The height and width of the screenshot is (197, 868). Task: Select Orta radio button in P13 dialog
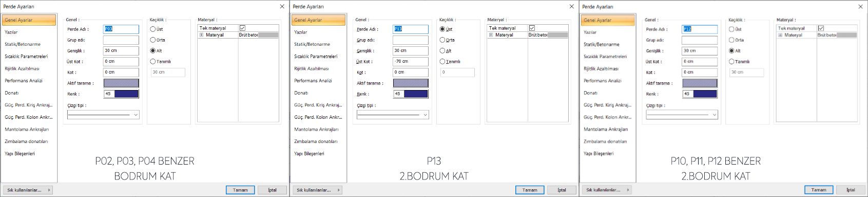[442, 40]
